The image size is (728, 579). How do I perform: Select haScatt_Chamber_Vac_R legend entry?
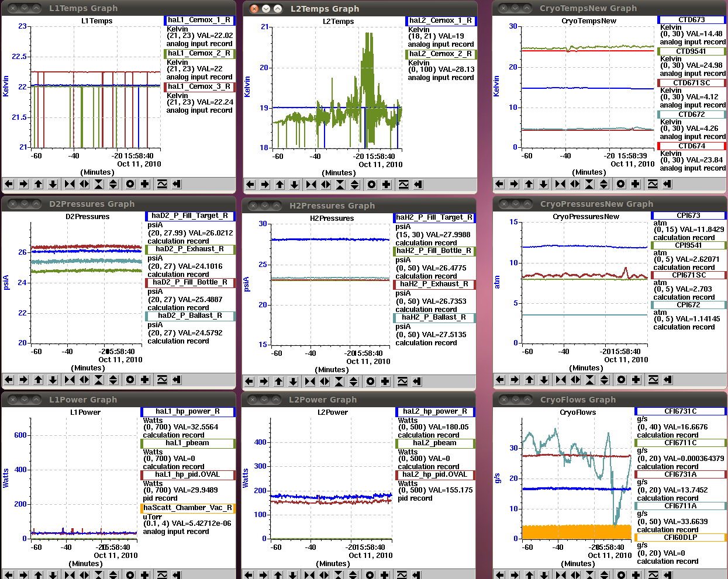[x=188, y=508]
